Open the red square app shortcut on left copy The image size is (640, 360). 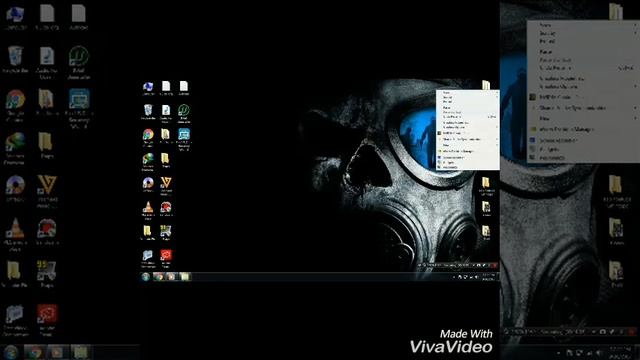pos(47,313)
